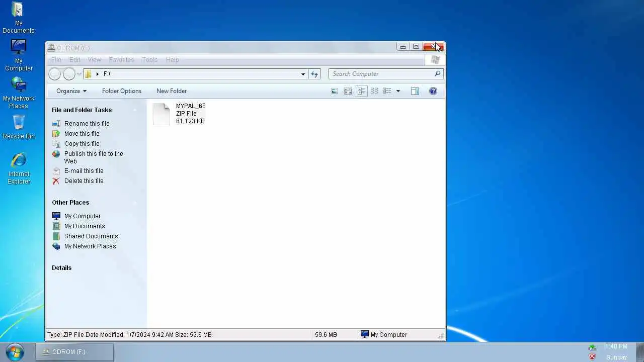This screenshot has width=644, height=362.
Task: Open the Favorites menu
Action: [122, 60]
